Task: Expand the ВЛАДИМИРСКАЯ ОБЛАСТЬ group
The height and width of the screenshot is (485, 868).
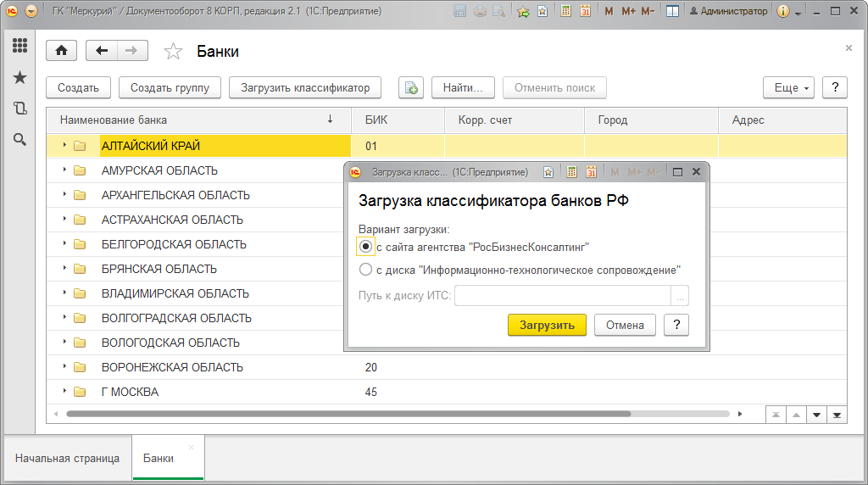Action: 64,293
